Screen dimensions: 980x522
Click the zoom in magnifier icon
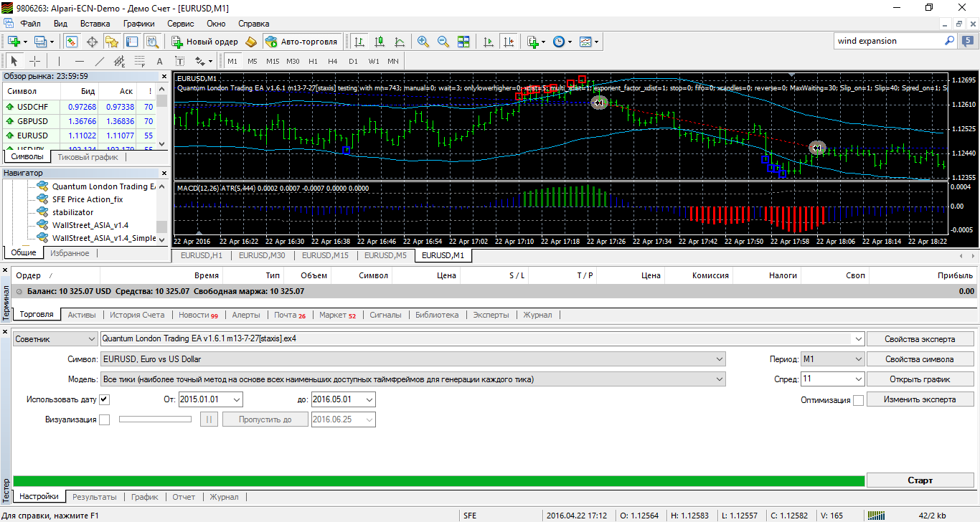423,42
